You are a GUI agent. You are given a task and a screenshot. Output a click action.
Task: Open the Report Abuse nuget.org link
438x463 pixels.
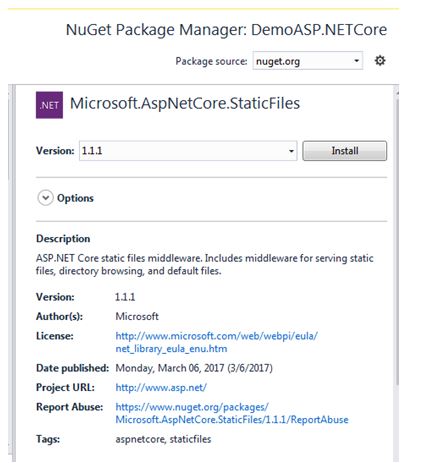tap(232, 413)
